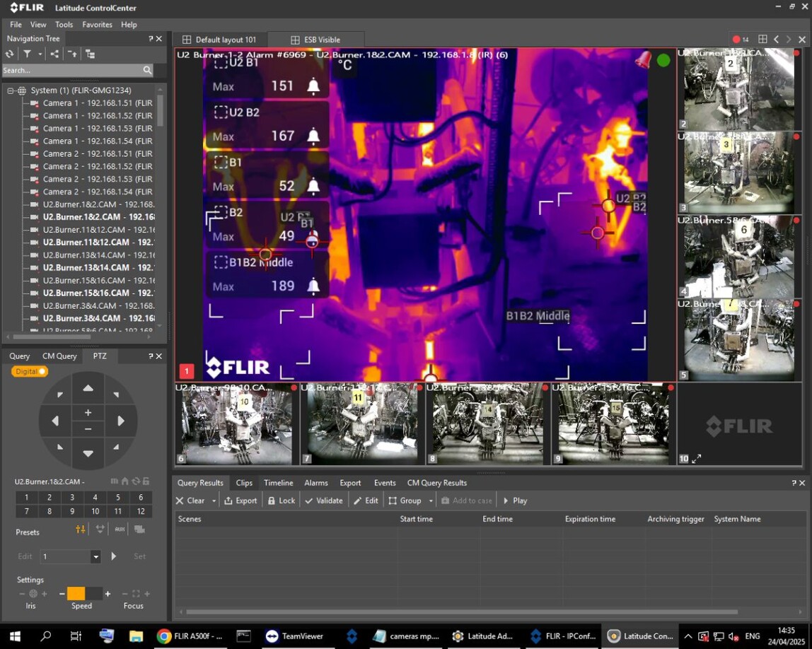This screenshot has width=812, height=649.
Task: Click the tree hierarchy view icon
Action: click(90, 54)
